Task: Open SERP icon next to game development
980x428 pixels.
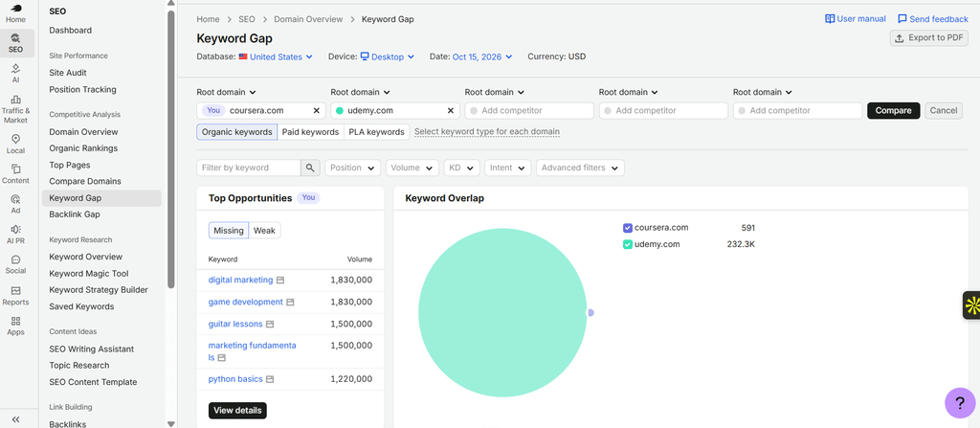Action: [290, 303]
